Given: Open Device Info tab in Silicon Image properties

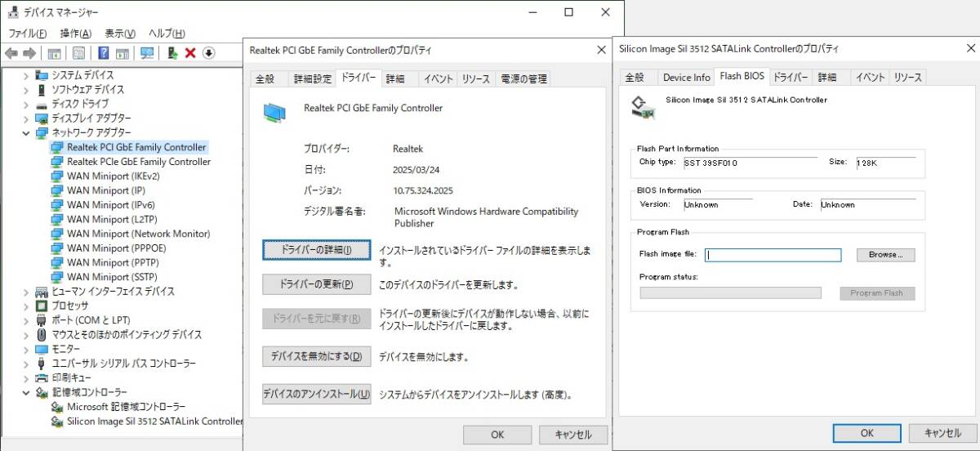Looking at the screenshot, I should pyautogui.click(x=686, y=78).
